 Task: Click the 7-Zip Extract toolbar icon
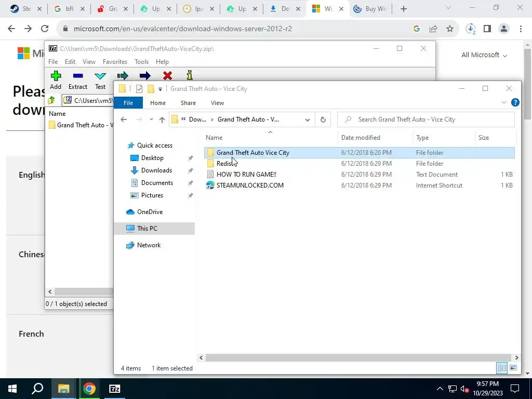point(78,76)
